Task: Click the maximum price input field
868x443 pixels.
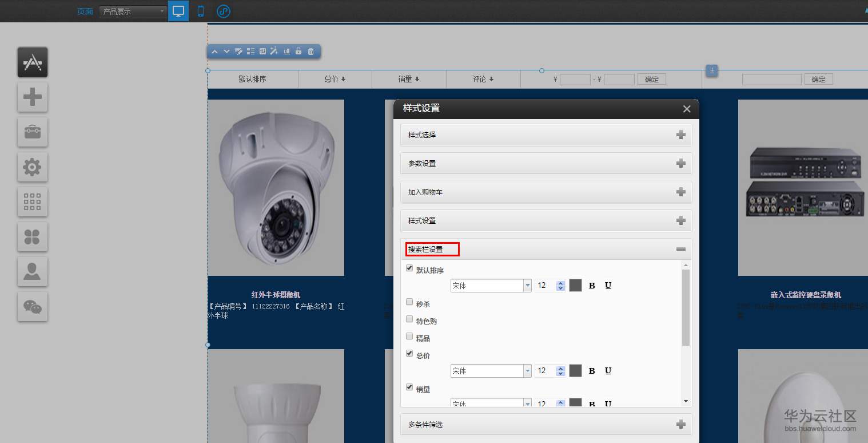Action: 619,80
